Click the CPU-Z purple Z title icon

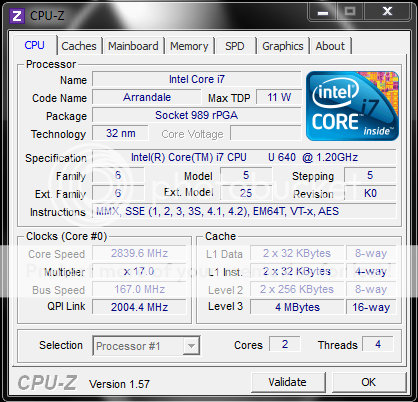17,15
